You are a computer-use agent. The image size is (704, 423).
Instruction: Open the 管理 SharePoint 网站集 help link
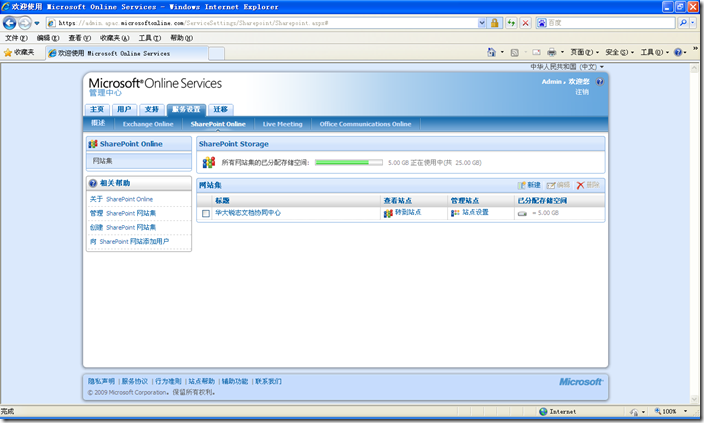click(x=123, y=213)
